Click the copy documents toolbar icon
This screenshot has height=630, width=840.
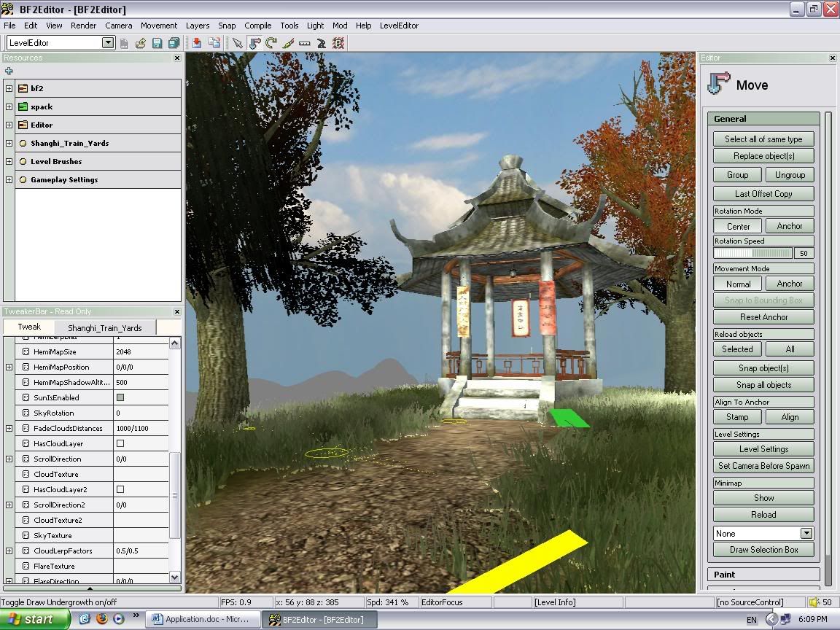tap(214, 44)
